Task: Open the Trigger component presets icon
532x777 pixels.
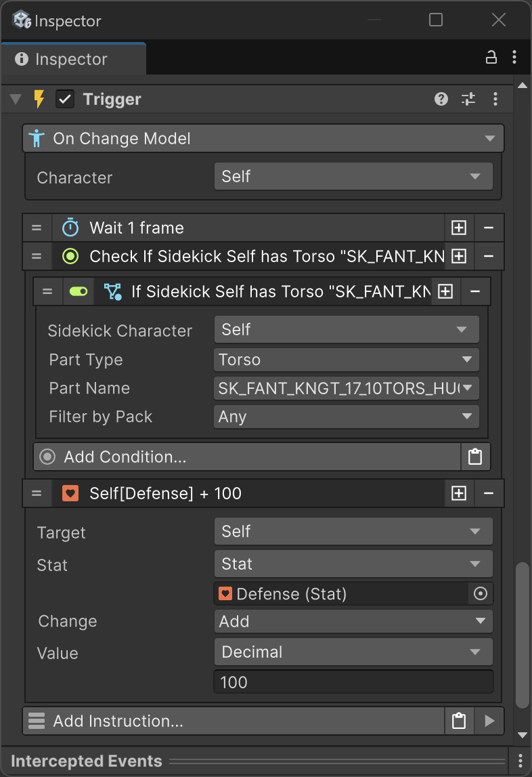Action: tap(468, 100)
